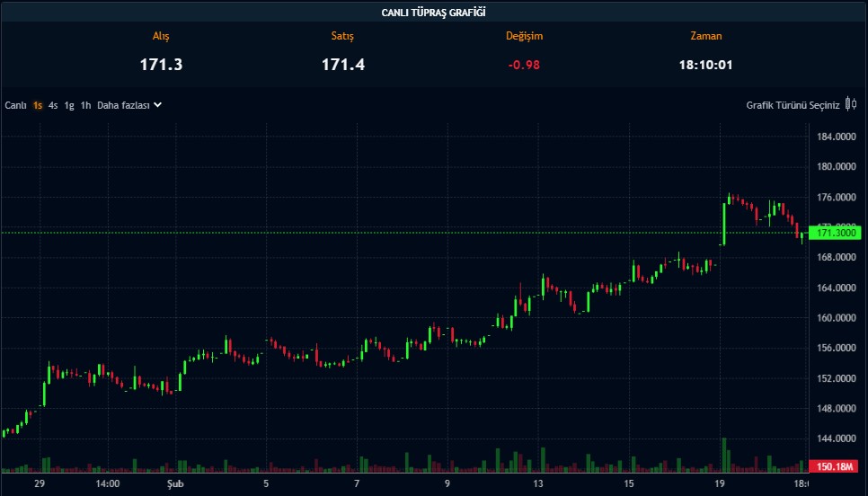Select the Canlı live timeframe
The height and width of the screenshot is (496, 868).
(15, 105)
